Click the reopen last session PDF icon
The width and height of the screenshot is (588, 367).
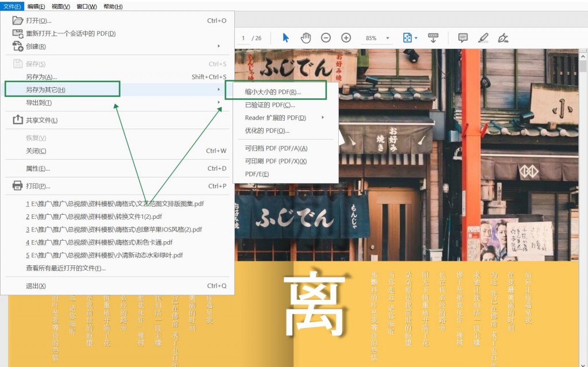[x=18, y=33]
